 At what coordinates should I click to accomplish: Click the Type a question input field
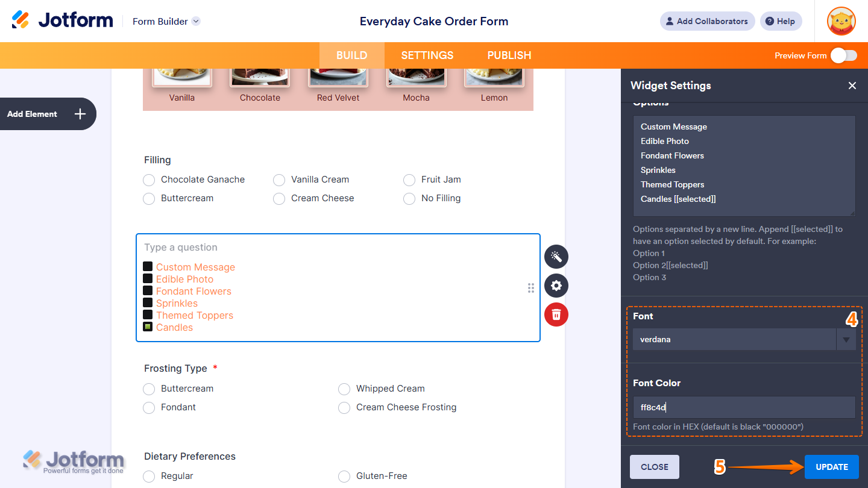[x=241, y=247]
